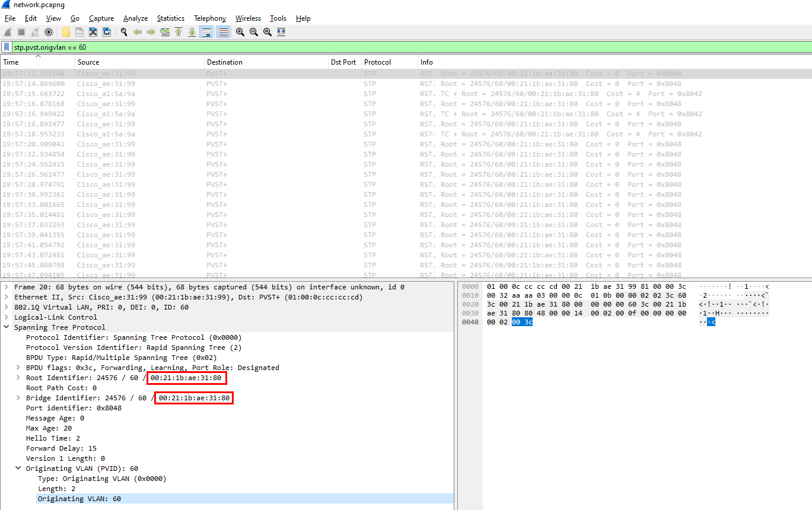The width and height of the screenshot is (812, 510).
Task: Toggle auto-scroll during live capture
Action: click(206, 32)
